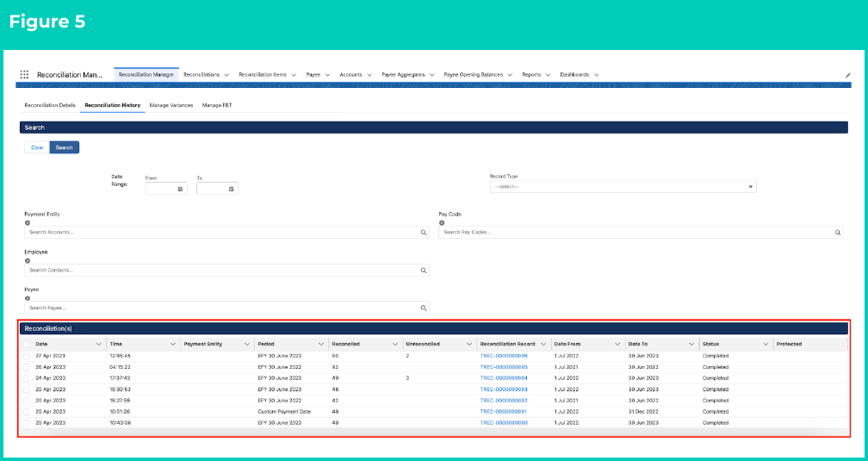Select the 27 Apr 2023 row checkbox
The image size is (868, 461).
point(26,356)
